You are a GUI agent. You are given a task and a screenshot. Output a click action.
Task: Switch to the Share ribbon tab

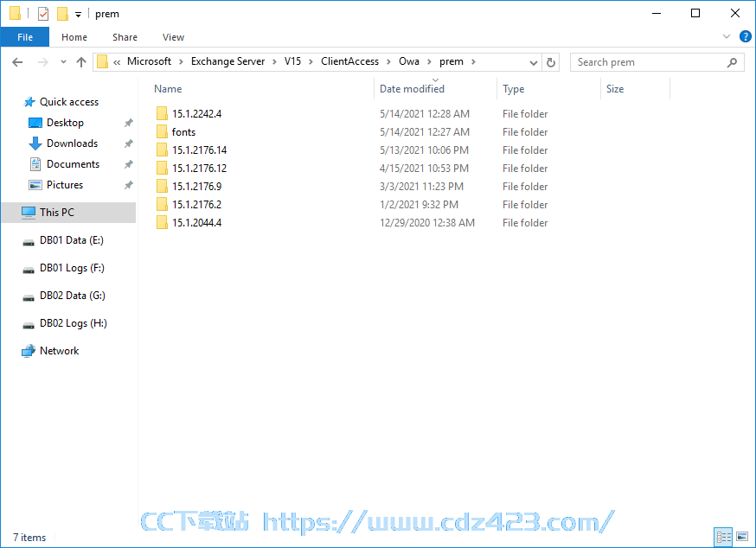coord(125,37)
